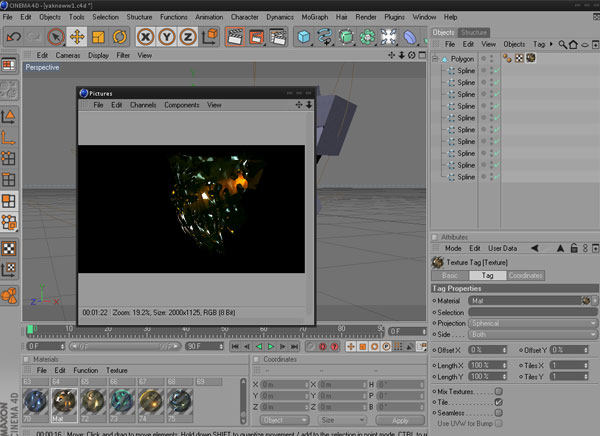Toggle Y axis lock
Image resolution: width=600 pixels, height=436 pixels.
[167, 37]
